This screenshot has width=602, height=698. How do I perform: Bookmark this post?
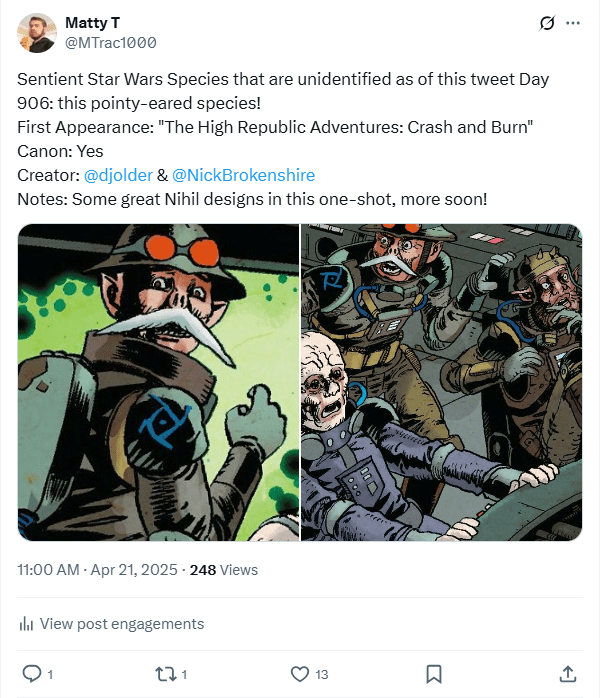pos(434,673)
